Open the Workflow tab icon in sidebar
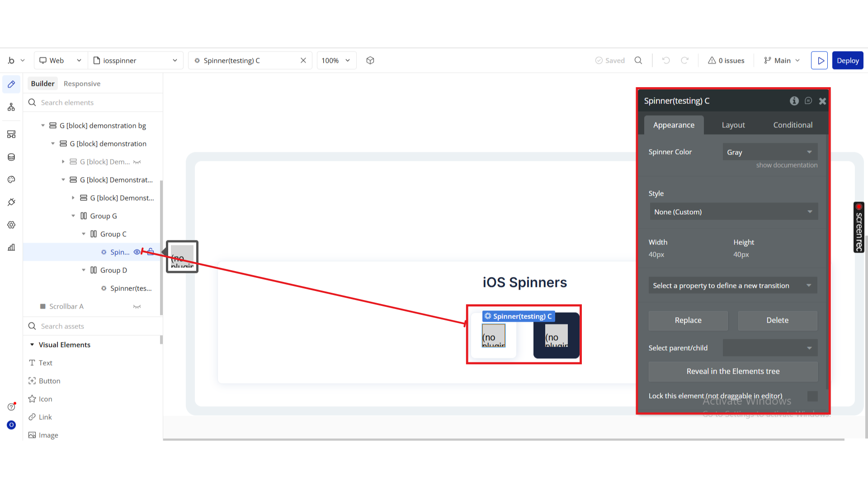The width and height of the screenshot is (868, 488). [11, 107]
